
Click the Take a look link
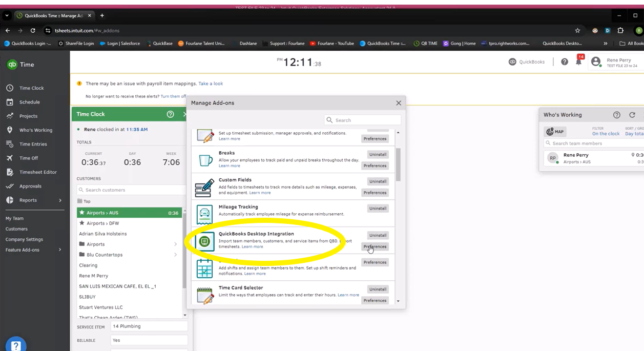pyautogui.click(x=211, y=84)
